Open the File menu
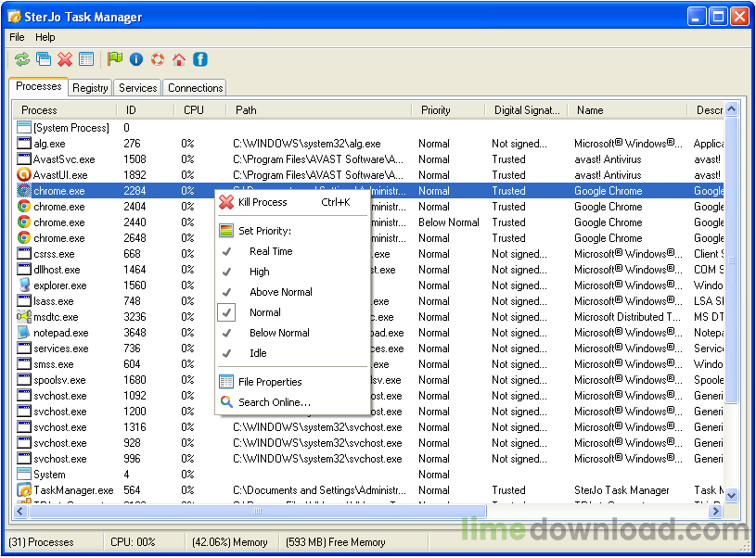This screenshot has width=756, height=558. click(x=17, y=37)
